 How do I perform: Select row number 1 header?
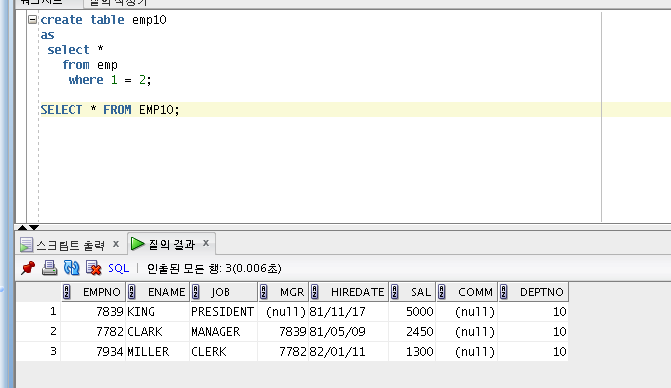(39, 311)
